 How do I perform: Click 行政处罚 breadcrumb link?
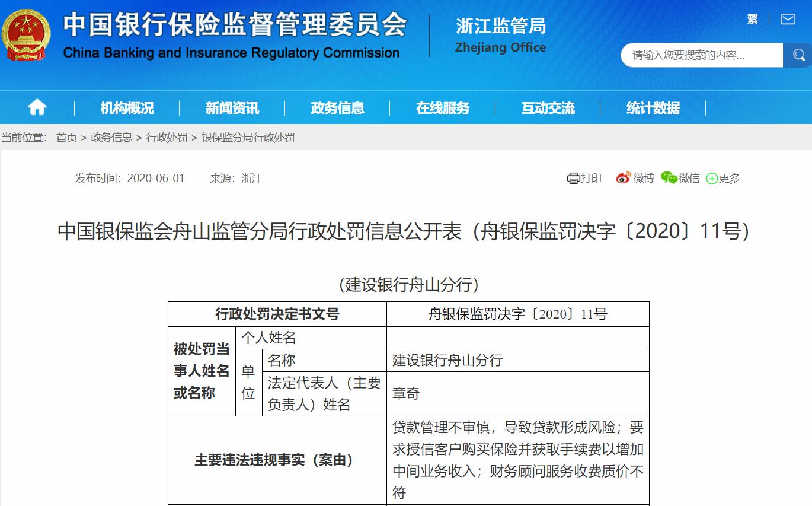[167, 138]
